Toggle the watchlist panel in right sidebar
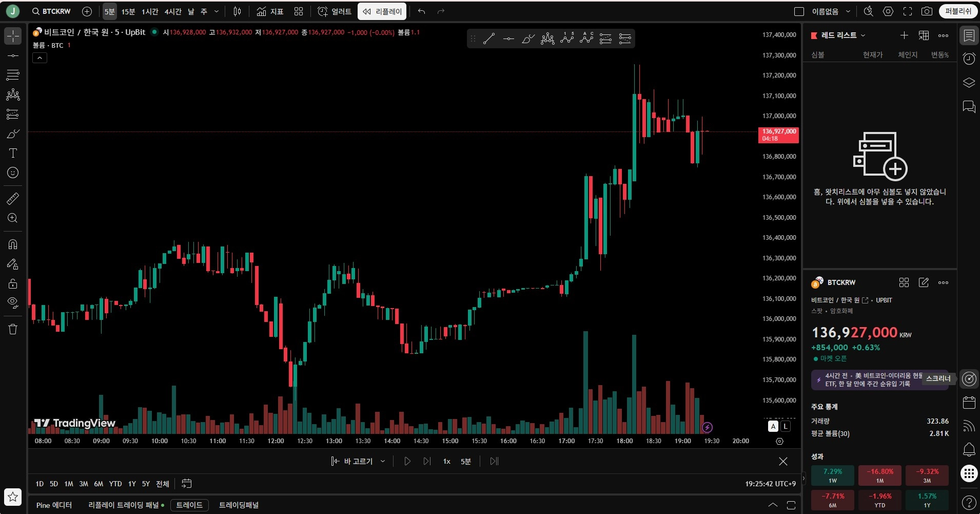Screen dimensions: 980x514 point(969,35)
